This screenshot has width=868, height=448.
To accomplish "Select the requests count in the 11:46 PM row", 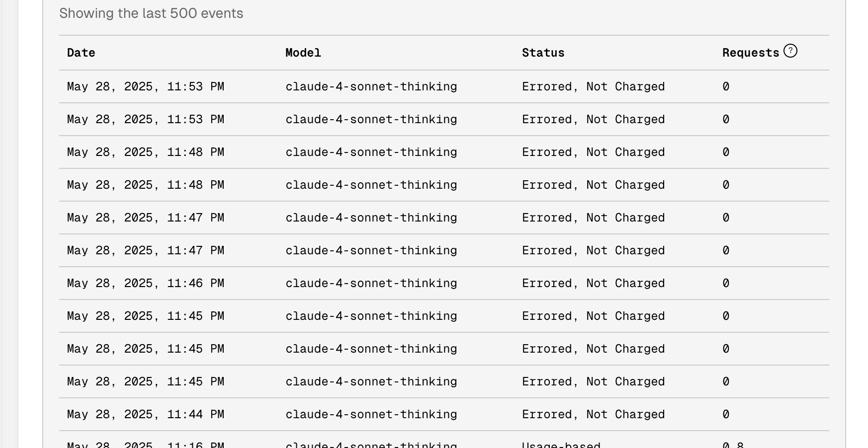I will 726,284.
